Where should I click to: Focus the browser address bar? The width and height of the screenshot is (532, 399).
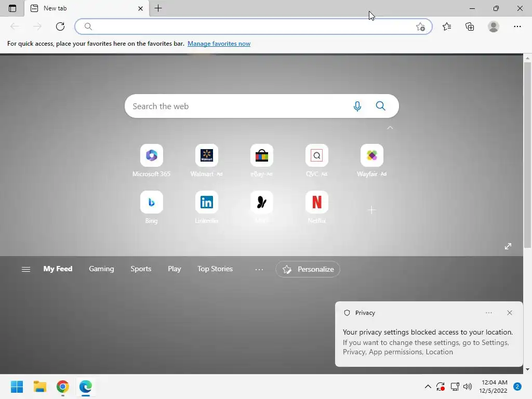(x=253, y=26)
